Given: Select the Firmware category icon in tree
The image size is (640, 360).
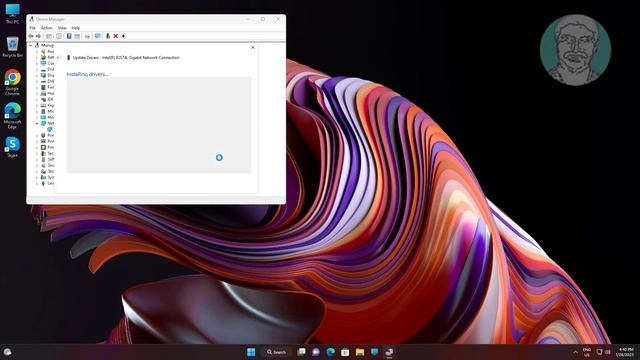Looking at the screenshot, I should [x=43, y=87].
